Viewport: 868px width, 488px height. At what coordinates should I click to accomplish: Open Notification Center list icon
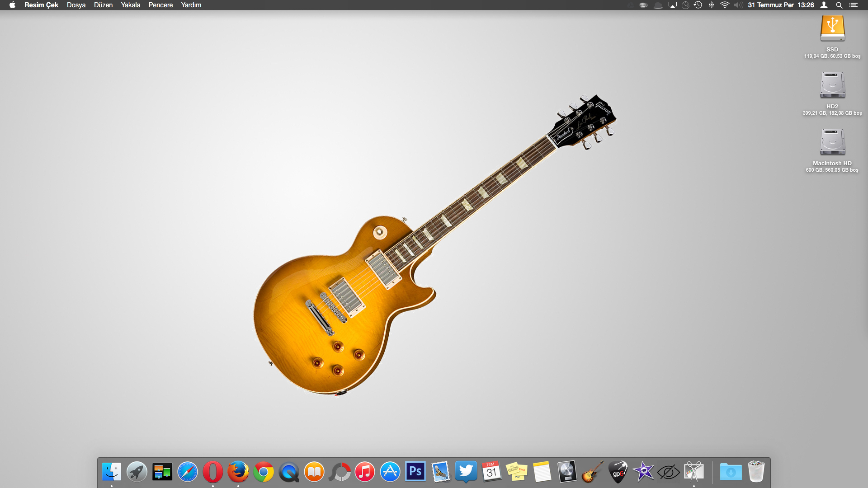854,5
